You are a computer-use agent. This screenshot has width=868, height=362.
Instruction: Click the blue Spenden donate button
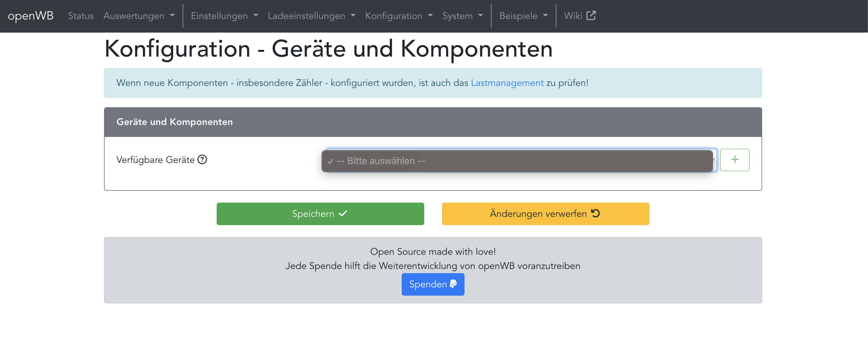pyautogui.click(x=432, y=284)
